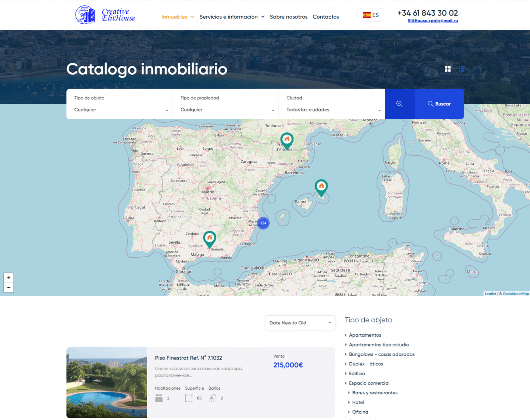Select the Apartamentos category
The image size is (530, 420).
click(x=365, y=335)
